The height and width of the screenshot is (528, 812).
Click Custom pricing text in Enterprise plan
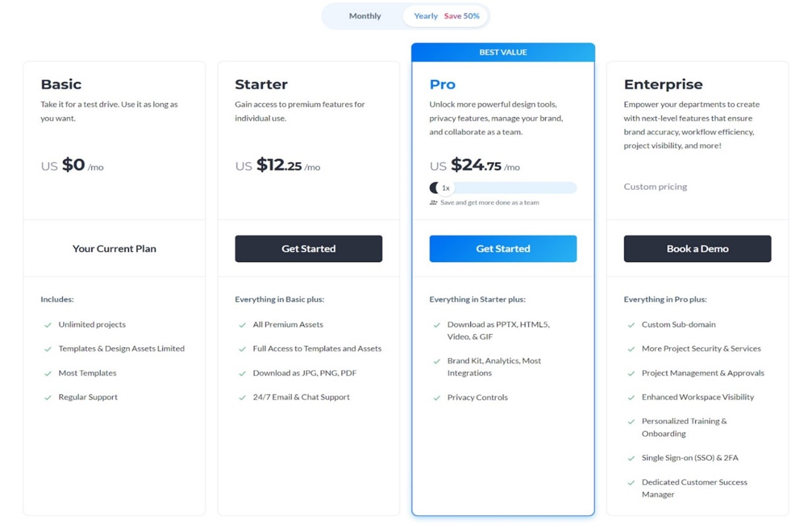(655, 187)
